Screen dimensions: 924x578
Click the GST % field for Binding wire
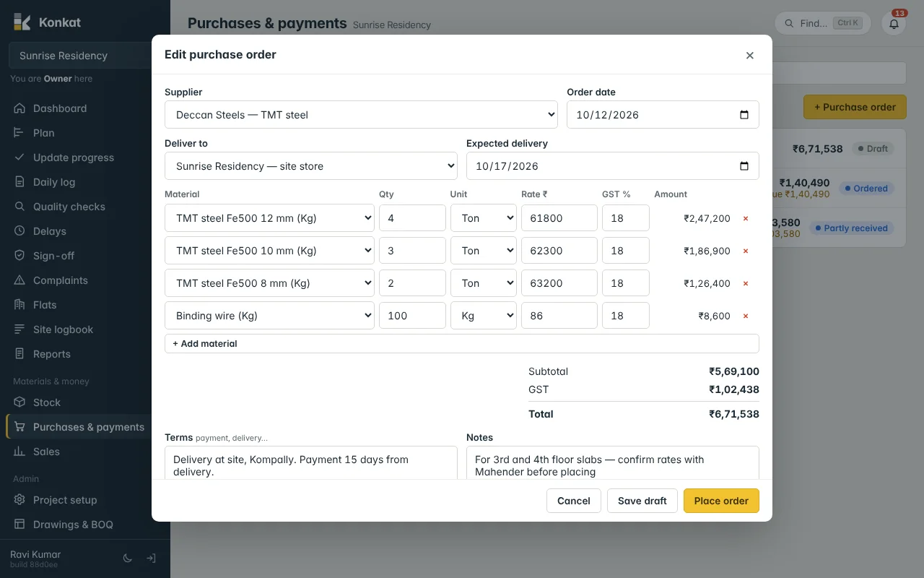click(626, 316)
